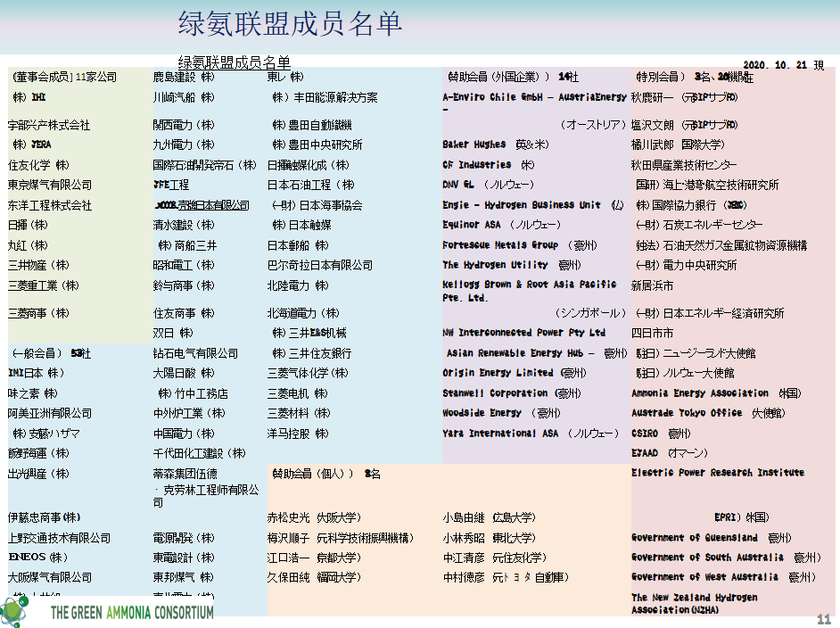Select the entry 東電設計 (株)
Viewport: 840px width, 628px height.
click(184, 558)
